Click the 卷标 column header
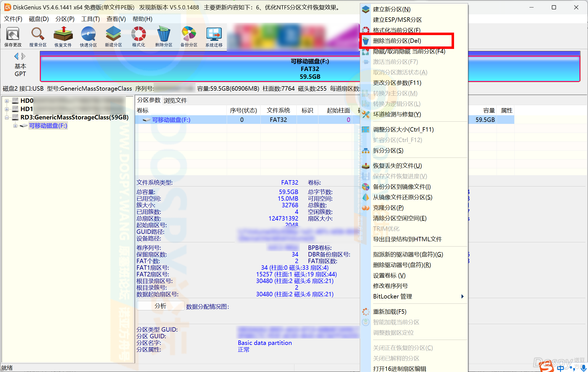The image size is (588, 372). tap(181, 111)
